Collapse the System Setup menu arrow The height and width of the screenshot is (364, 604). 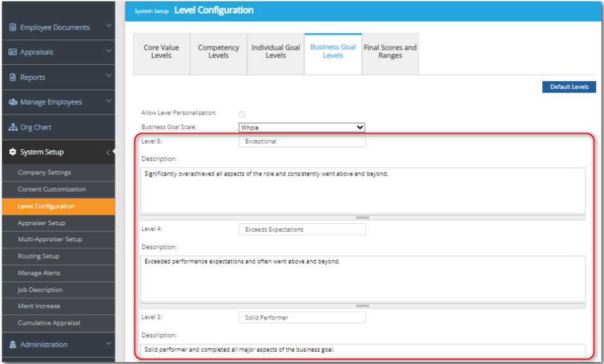[108, 152]
